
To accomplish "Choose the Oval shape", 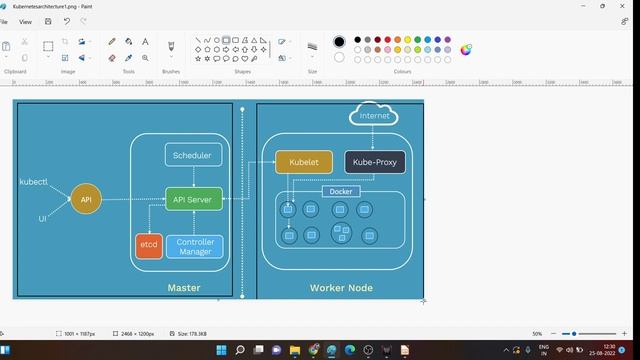I will click(x=217, y=40).
